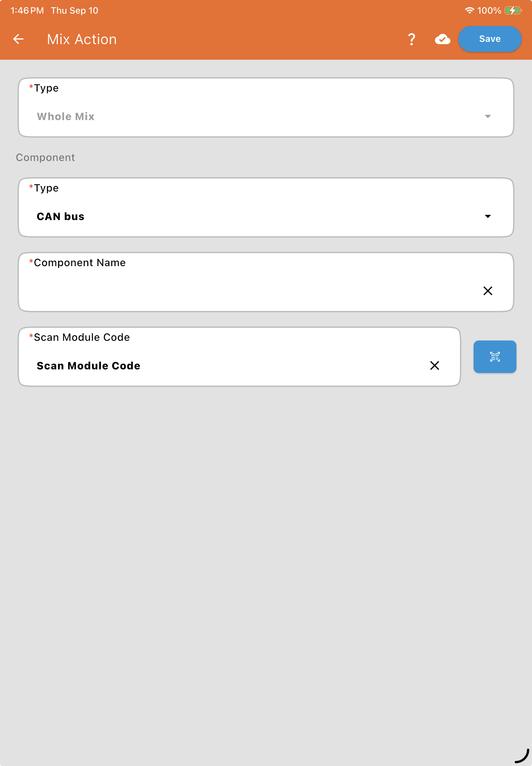
Task: Tap the battery charging indicator
Action: point(513,11)
